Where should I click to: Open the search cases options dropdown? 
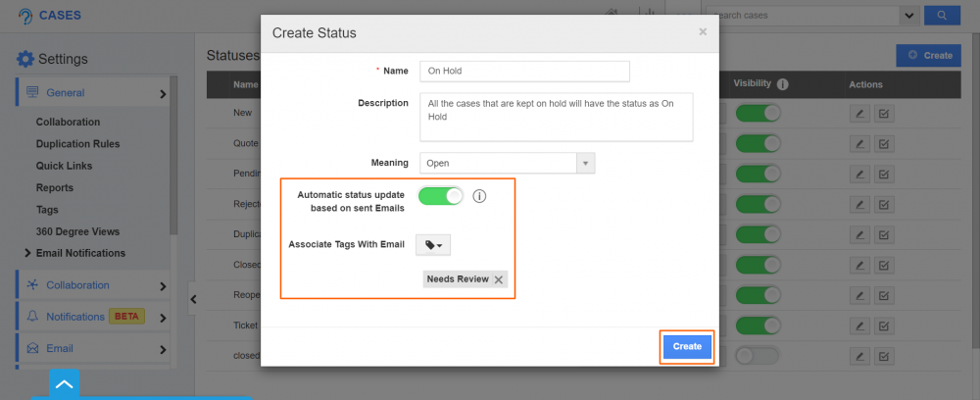coord(907,15)
